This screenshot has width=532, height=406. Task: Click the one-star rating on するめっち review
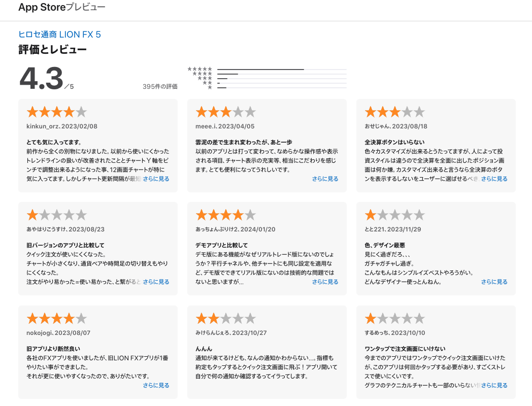[x=394, y=319]
